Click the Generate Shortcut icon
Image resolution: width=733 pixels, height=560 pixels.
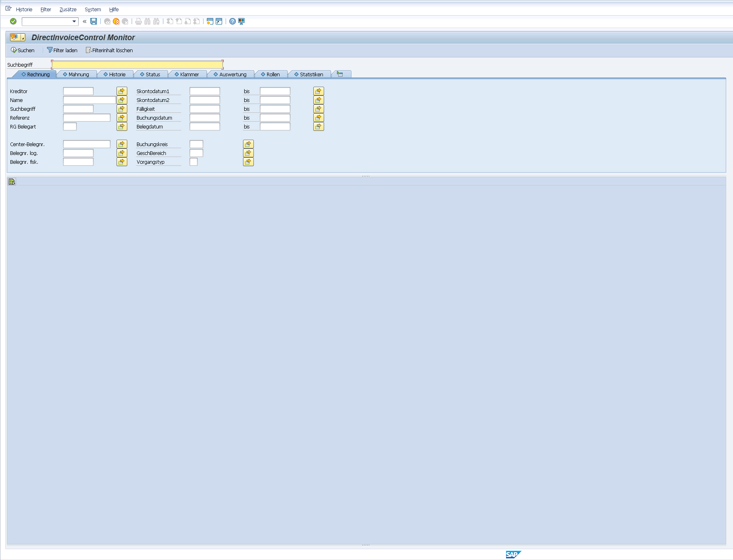click(219, 21)
